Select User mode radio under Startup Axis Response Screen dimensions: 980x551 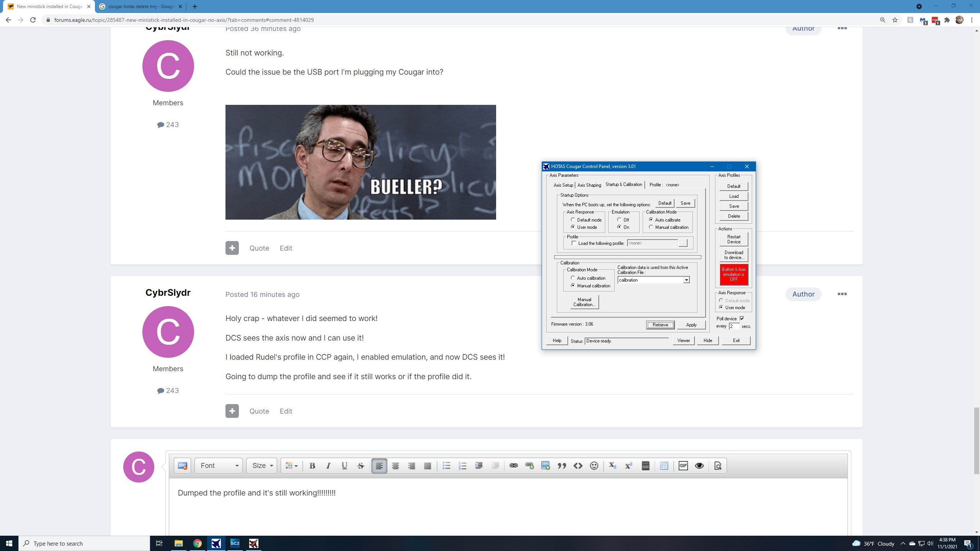(573, 227)
